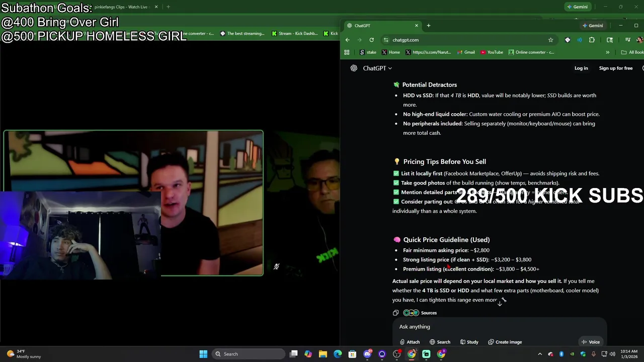Expand the hidden bookmarks chevron

(607, 52)
